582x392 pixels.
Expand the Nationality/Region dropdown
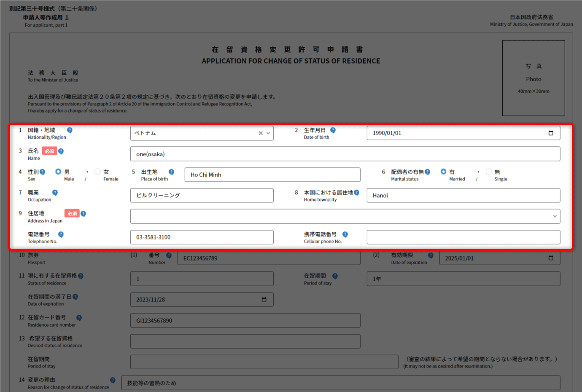coord(268,133)
